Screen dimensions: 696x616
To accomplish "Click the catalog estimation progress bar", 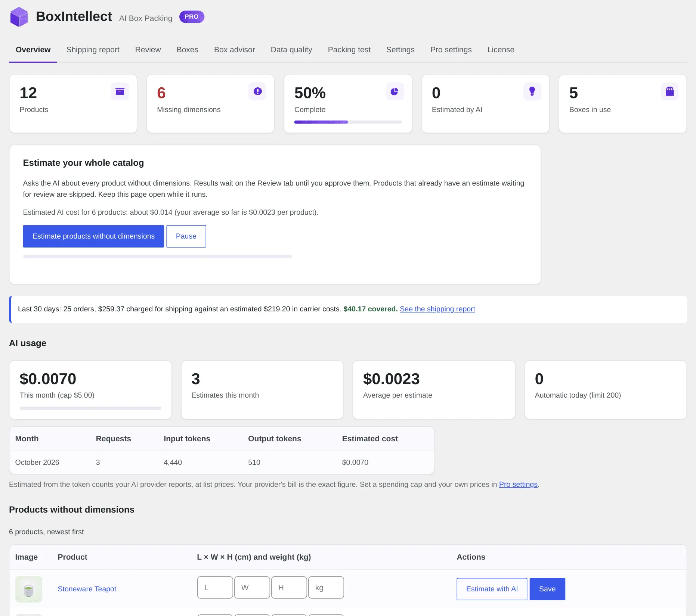I will [x=157, y=256].
